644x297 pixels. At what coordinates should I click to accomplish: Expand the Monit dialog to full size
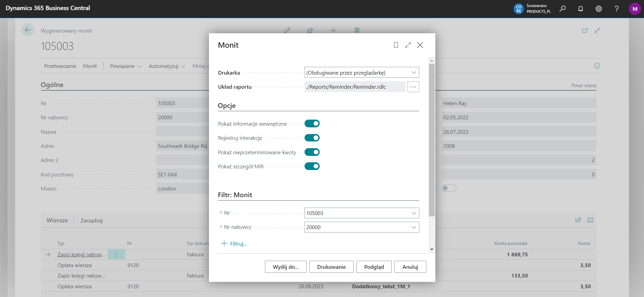point(408,45)
